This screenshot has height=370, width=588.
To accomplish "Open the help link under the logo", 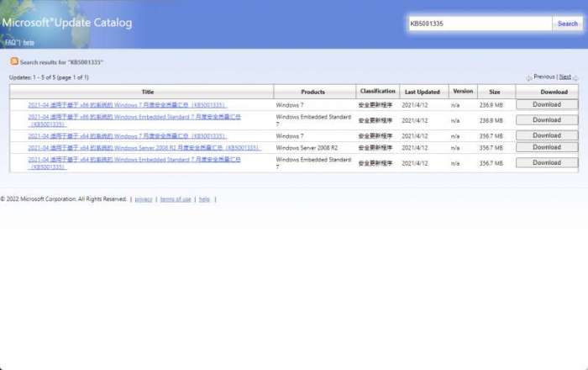I will click(x=29, y=42).
